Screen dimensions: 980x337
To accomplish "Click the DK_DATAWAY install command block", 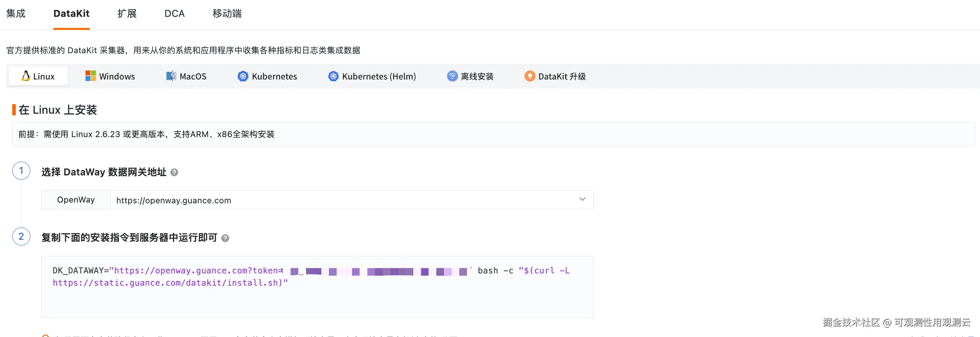I will coord(317,287).
